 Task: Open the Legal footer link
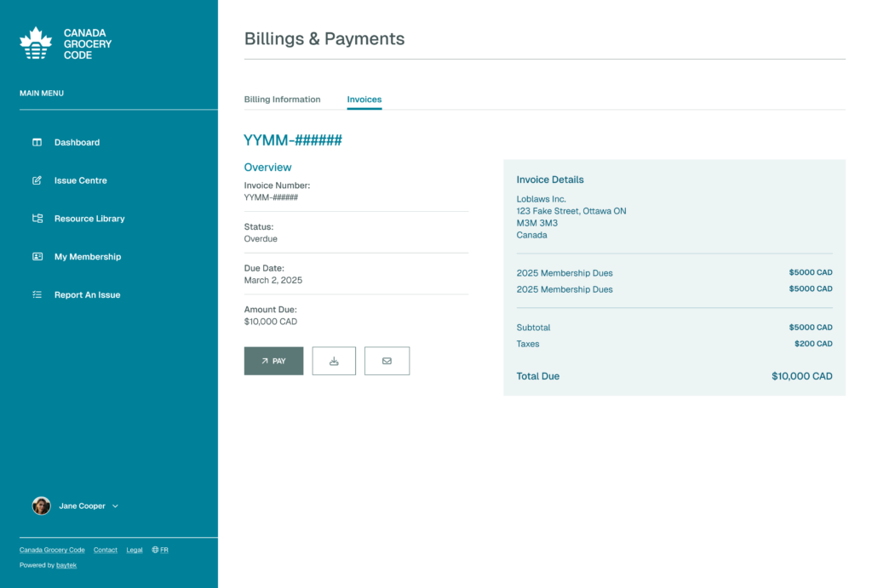pyautogui.click(x=135, y=550)
